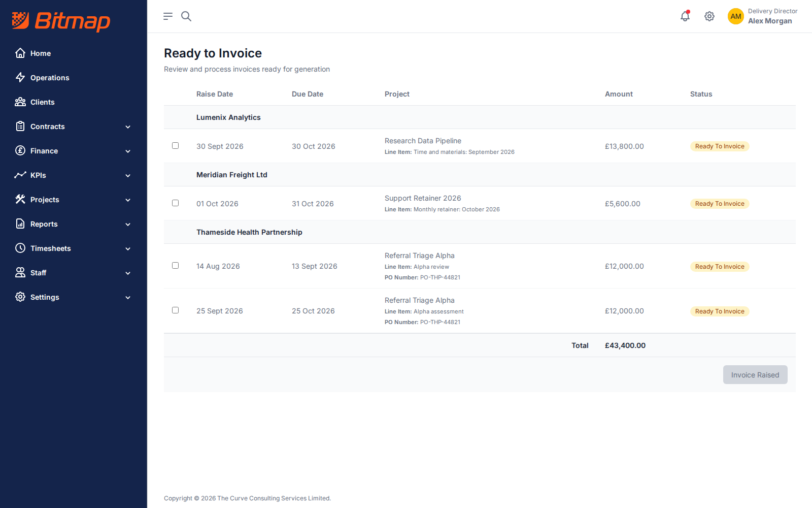812x508 pixels.
Task: Click the Projects tools icon
Action: [x=20, y=199]
